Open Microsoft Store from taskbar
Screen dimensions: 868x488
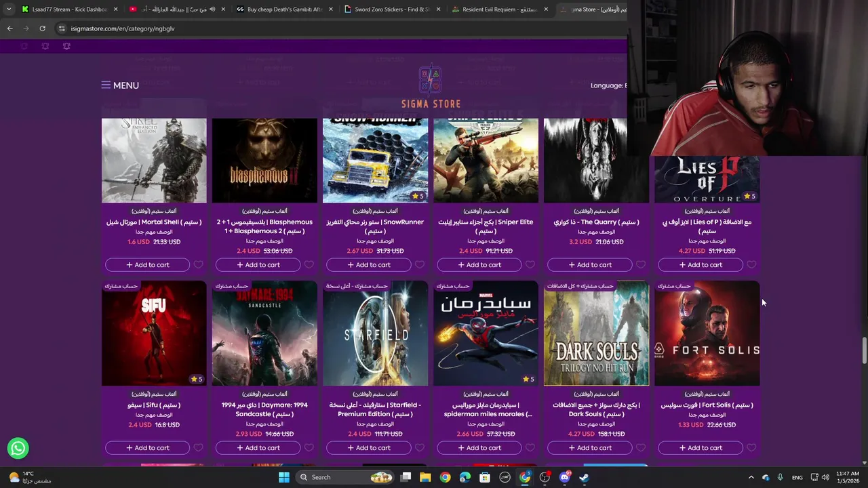[x=485, y=477]
